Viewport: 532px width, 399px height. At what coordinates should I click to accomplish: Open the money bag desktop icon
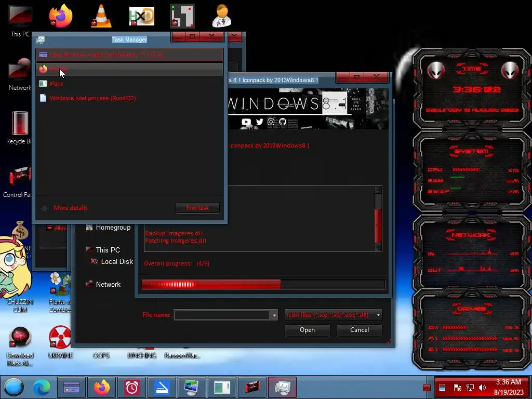point(20,230)
